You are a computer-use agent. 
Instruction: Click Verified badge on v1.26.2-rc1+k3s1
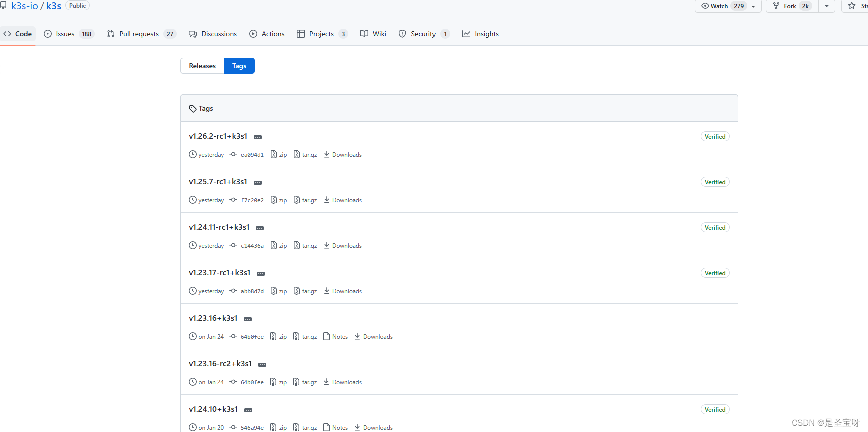(x=715, y=137)
